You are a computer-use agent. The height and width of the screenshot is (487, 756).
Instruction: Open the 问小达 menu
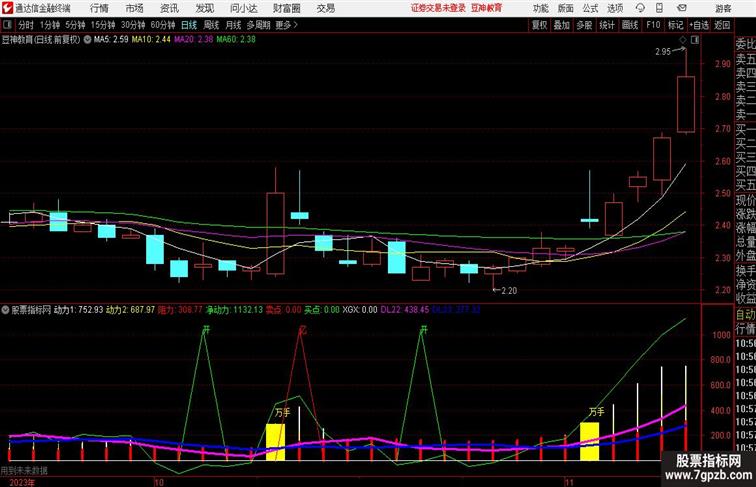pyautogui.click(x=243, y=8)
